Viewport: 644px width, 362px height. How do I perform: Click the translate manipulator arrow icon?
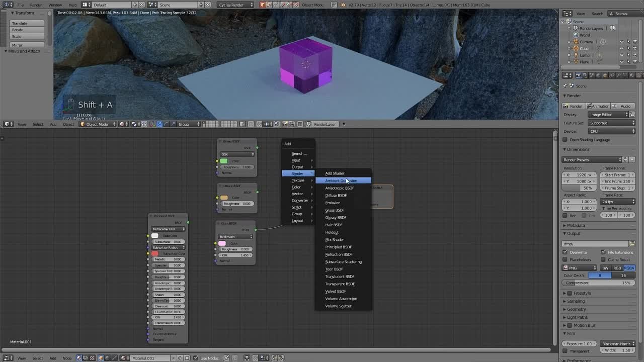click(x=159, y=124)
